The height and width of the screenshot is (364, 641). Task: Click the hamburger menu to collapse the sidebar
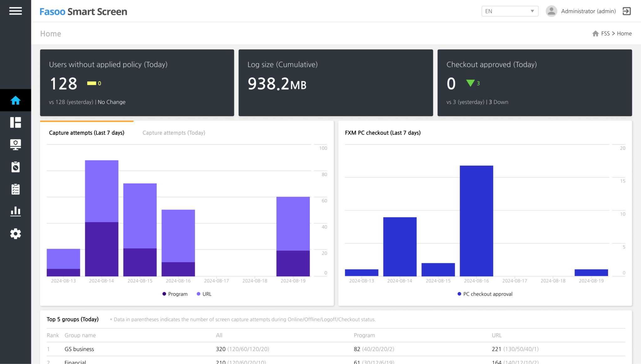point(15,11)
